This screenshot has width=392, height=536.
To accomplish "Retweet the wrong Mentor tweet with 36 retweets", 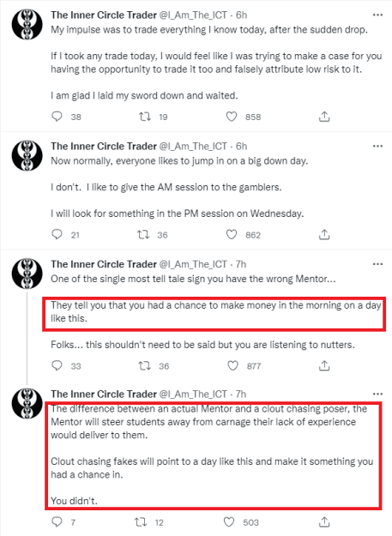I will 145,366.
